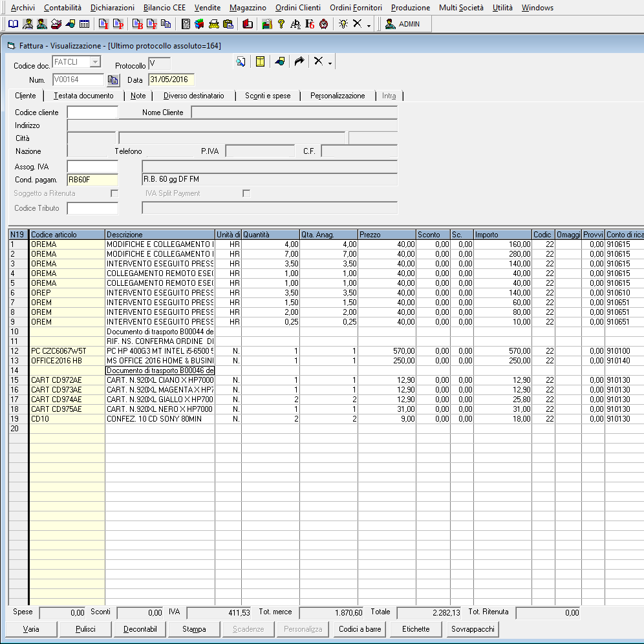
Task: Toggle the IVA Split Payment checkbox
Action: (246, 193)
